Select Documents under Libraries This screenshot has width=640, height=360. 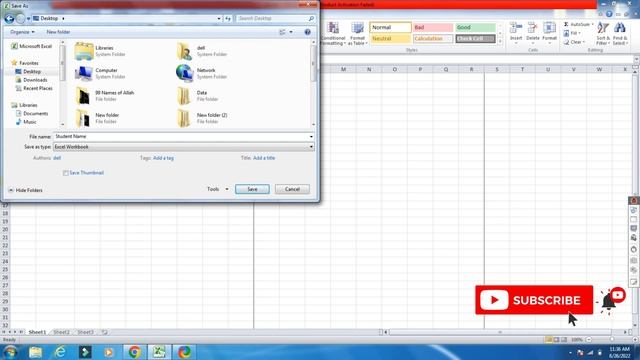coord(36,113)
